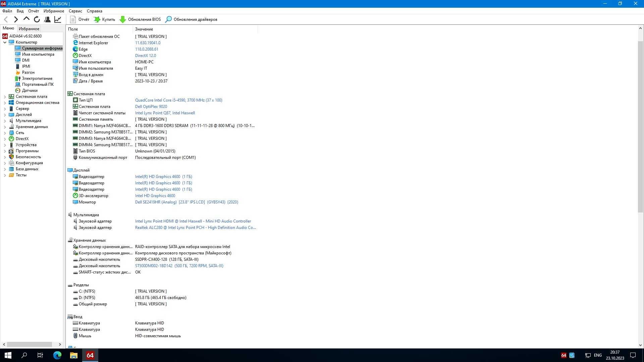Open the user manager toolbar icon
Screen dimensions: 644x362
pyautogui.click(x=47, y=19)
